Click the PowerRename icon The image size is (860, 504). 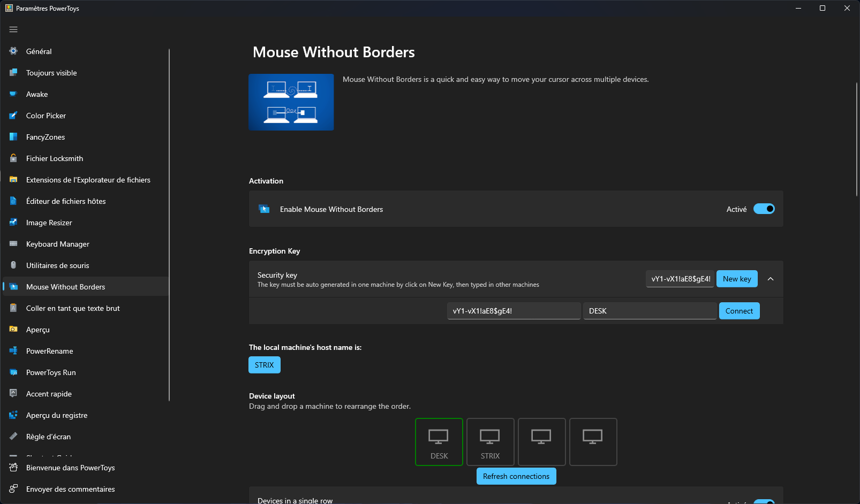13,350
